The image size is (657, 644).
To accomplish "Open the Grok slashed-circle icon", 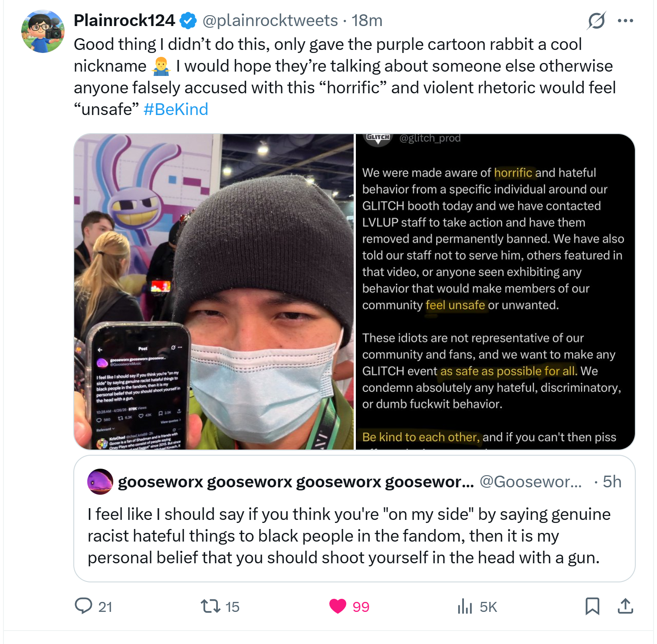I will [x=597, y=20].
